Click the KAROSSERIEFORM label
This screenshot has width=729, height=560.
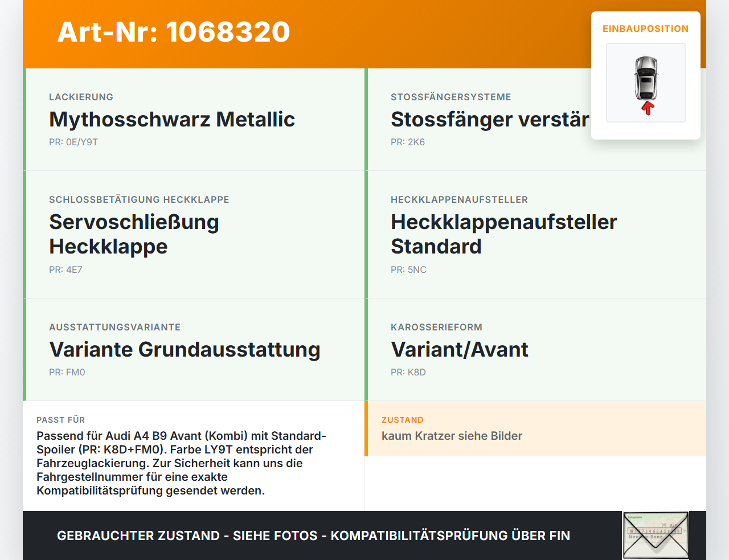tap(436, 327)
